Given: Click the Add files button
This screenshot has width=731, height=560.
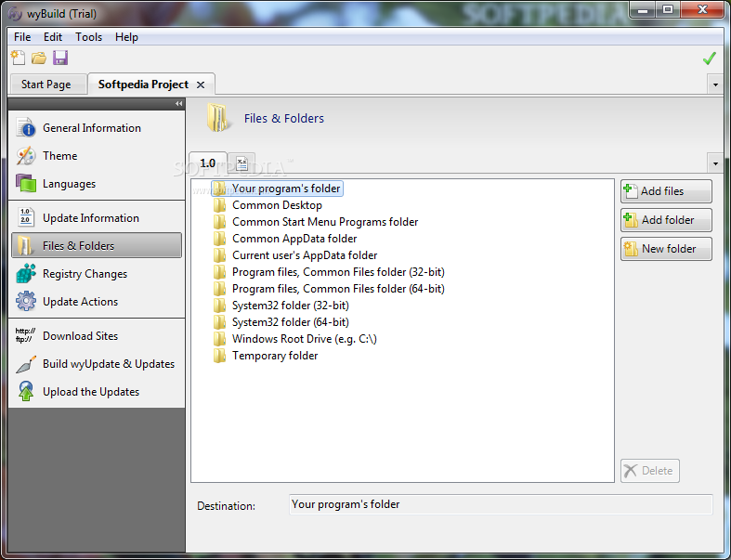Looking at the screenshot, I should (x=666, y=191).
